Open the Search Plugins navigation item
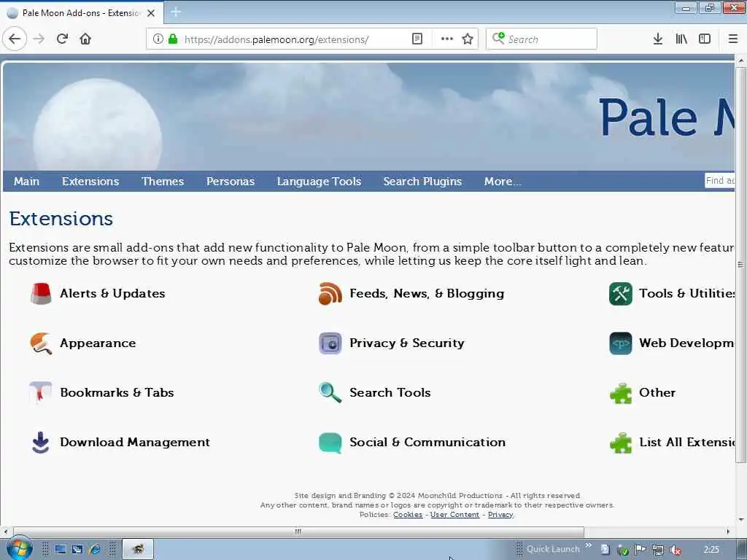Image resolution: width=747 pixels, height=560 pixels. point(422,181)
